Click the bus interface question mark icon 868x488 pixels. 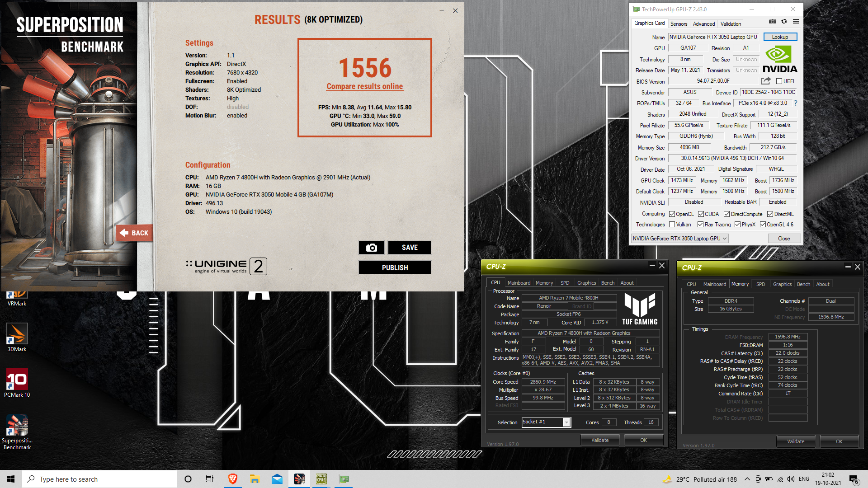coord(796,103)
